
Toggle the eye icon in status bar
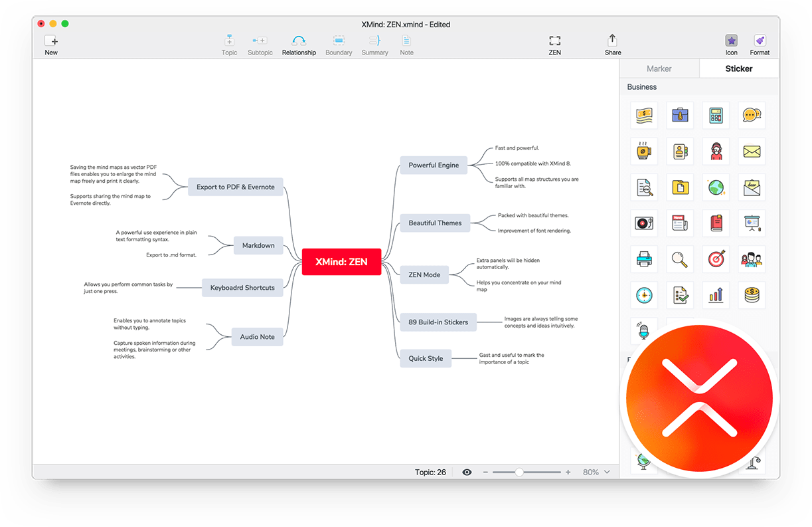tap(467, 472)
